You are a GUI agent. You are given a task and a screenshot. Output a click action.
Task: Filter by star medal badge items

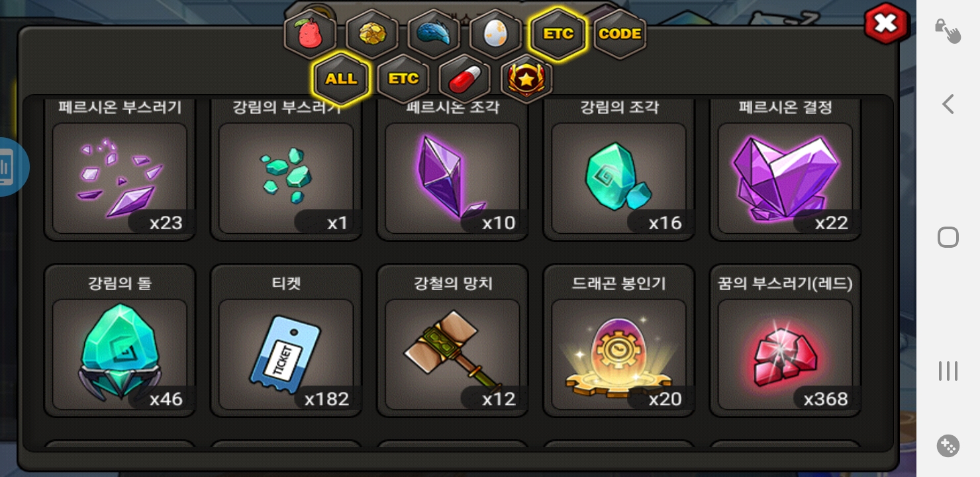click(x=526, y=79)
